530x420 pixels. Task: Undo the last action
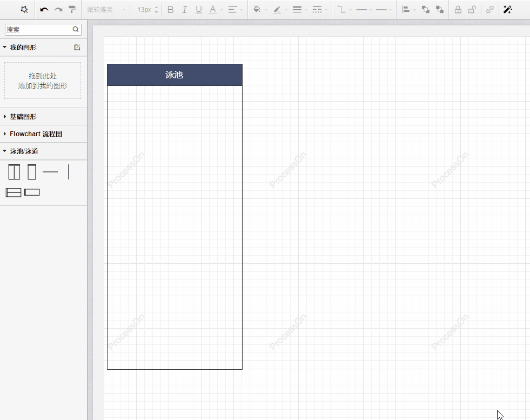[x=44, y=10]
